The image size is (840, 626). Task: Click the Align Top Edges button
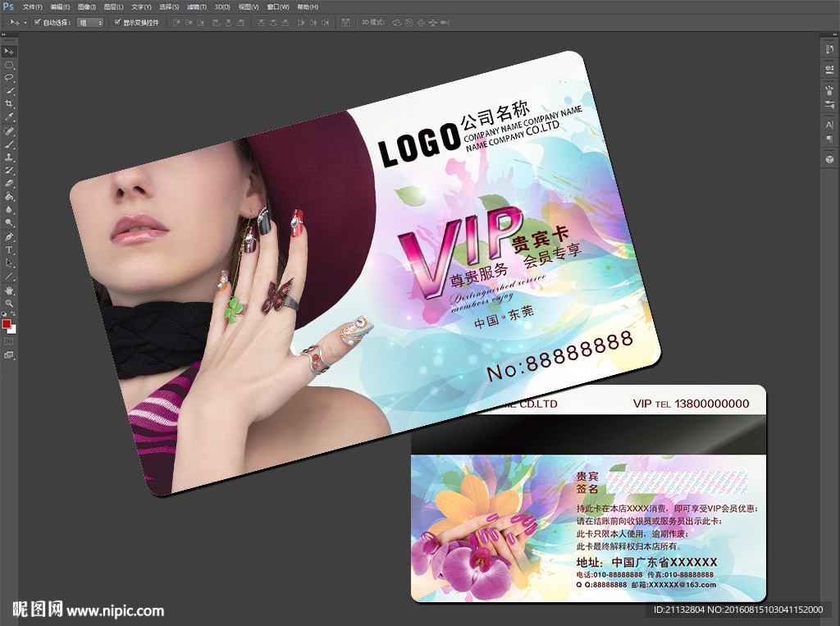[x=176, y=22]
